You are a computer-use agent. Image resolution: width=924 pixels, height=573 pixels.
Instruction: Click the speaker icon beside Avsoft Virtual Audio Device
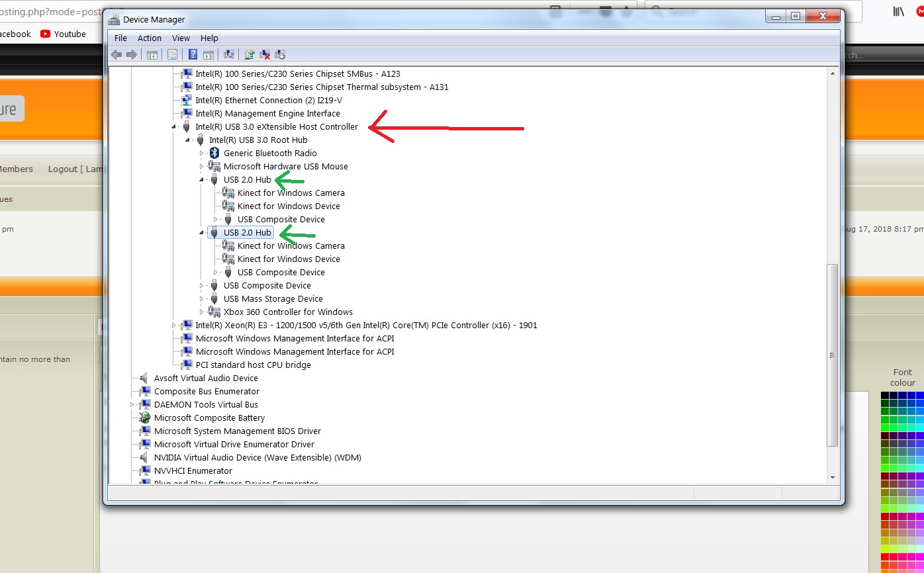pyautogui.click(x=145, y=378)
